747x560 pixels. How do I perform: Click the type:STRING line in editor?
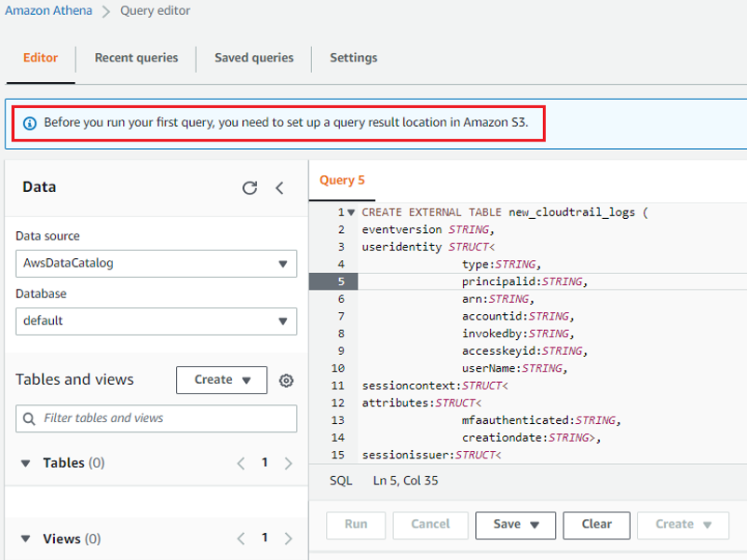(x=502, y=265)
